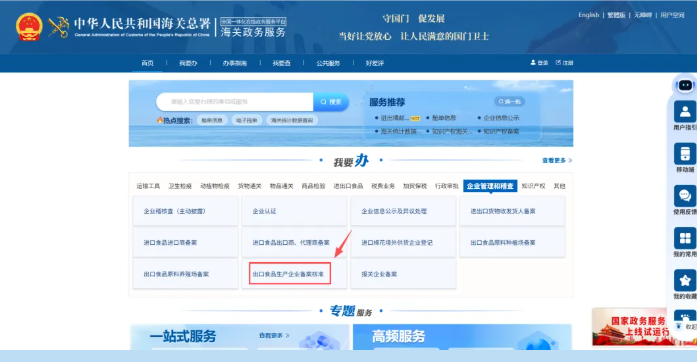697x362 pixels.
Task: Open 进出口货物收发货人备案 service card
Action: [512, 211]
